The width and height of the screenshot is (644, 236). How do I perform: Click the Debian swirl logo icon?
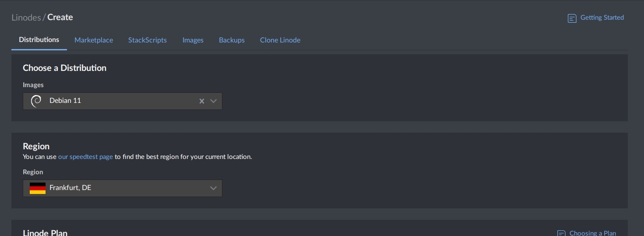tap(36, 101)
